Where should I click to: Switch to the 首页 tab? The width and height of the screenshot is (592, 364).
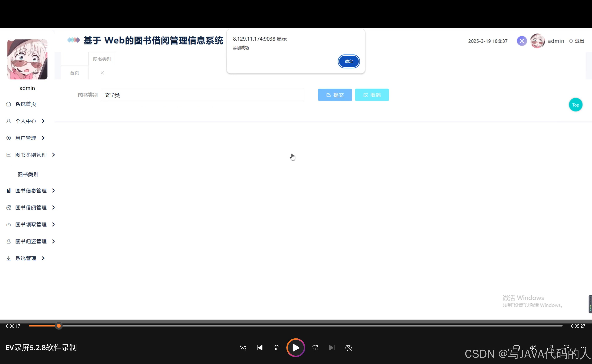74,73
